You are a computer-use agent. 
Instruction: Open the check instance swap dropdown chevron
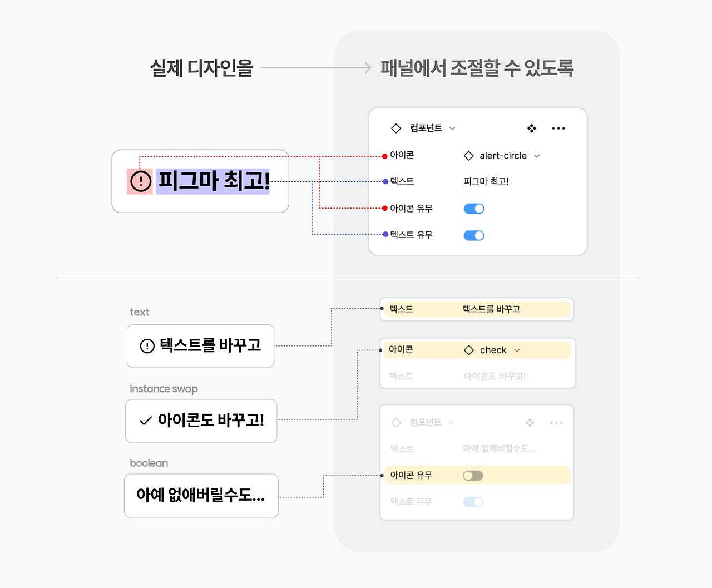517,350
